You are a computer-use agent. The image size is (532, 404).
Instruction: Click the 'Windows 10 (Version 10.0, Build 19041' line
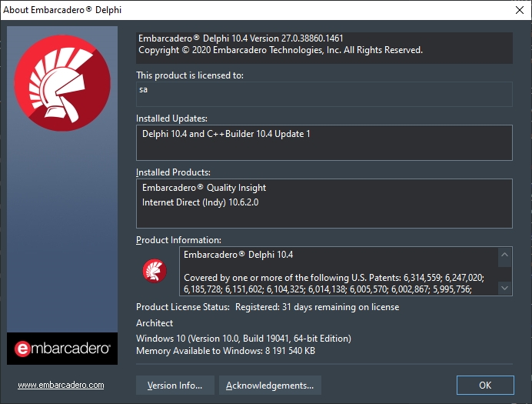click(x=244, y=339)
